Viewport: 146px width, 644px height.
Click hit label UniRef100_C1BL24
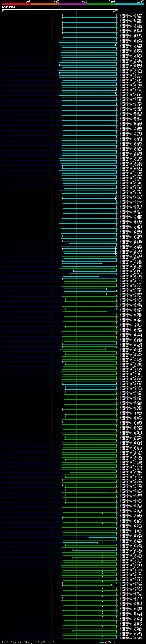[x=131, y=636]
